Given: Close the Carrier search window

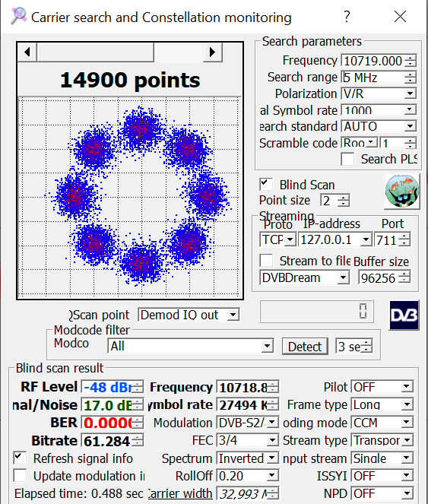Looking at the screenshot, I should tap(400, 17).
